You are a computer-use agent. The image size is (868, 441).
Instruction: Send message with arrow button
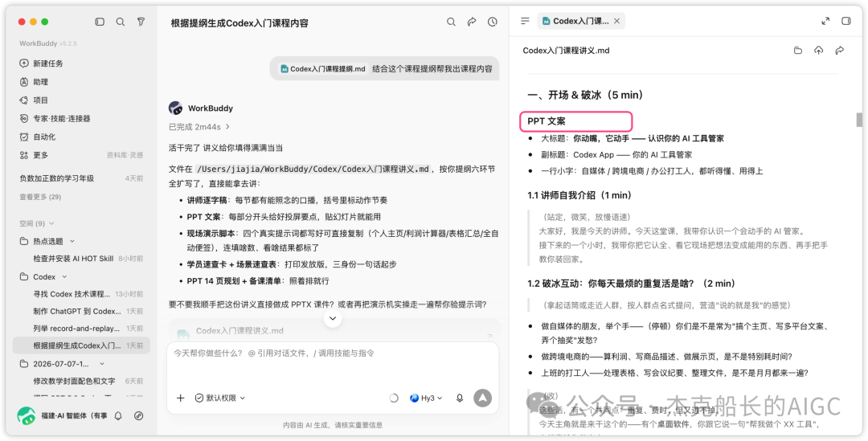pyautogui.click(x=483, y=398)
